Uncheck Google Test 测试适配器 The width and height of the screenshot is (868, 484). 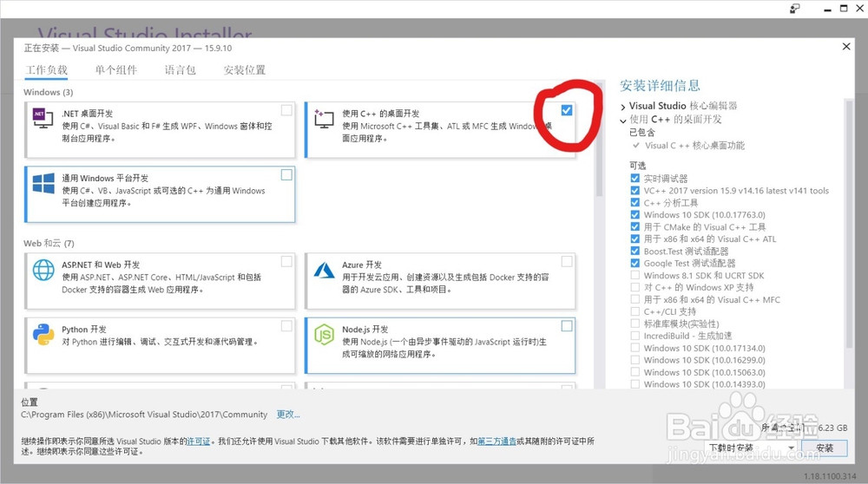pyautogui.click(x=635, y=264)
